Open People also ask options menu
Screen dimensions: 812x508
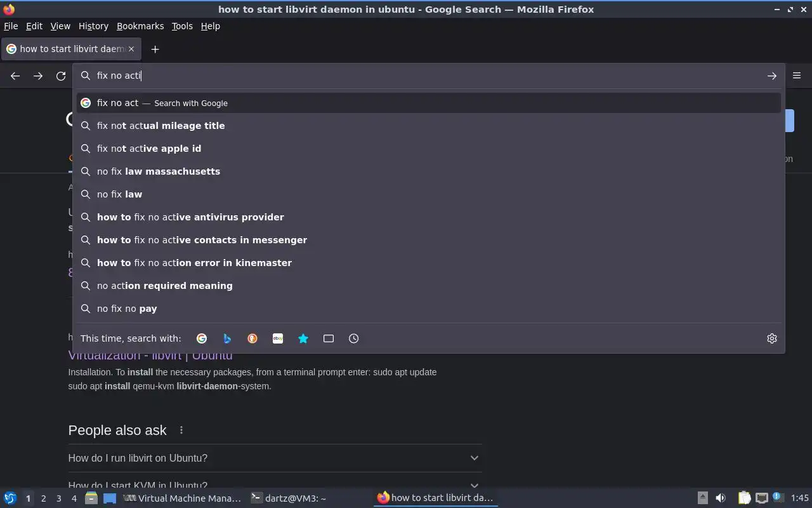[181, 430]
